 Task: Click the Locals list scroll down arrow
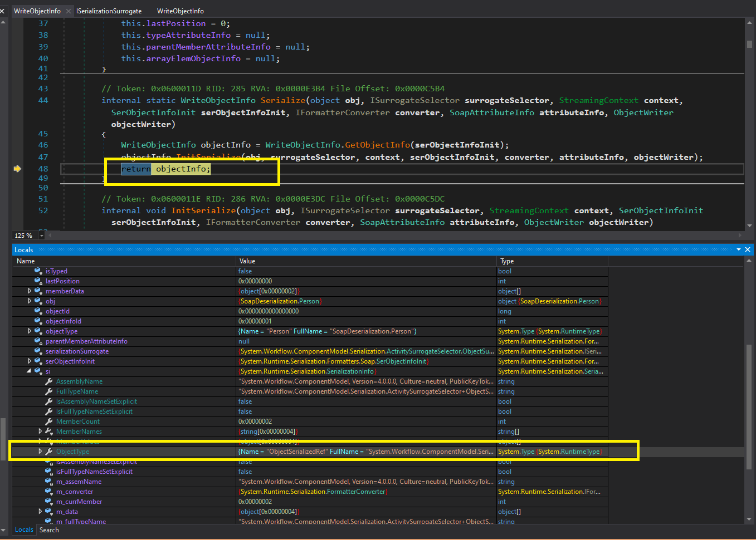749,519
